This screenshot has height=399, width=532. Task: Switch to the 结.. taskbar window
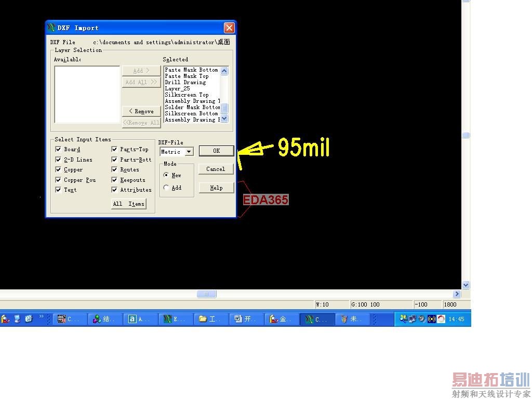105,319
